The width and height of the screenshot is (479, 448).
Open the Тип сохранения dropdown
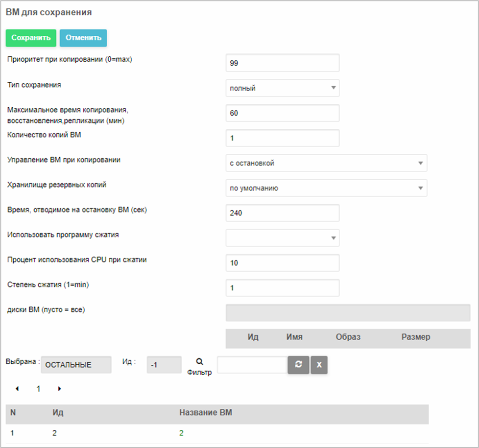(x=283, y=88)
